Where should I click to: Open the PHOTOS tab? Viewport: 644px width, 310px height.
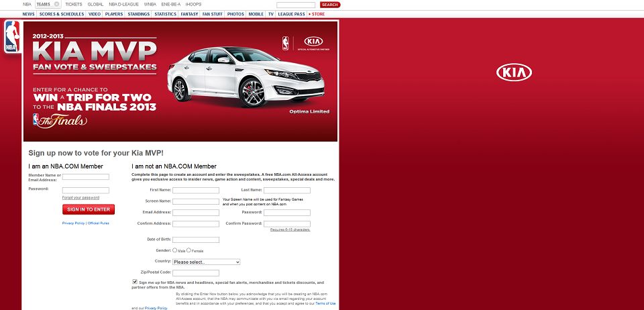click(x=235, y=14)
